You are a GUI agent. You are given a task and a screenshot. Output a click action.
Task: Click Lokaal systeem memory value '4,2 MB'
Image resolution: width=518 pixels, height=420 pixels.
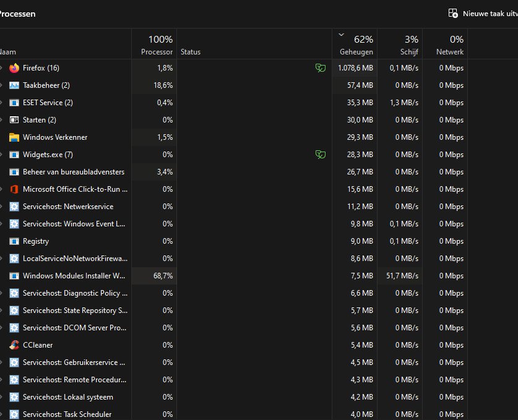click(362, 397)
